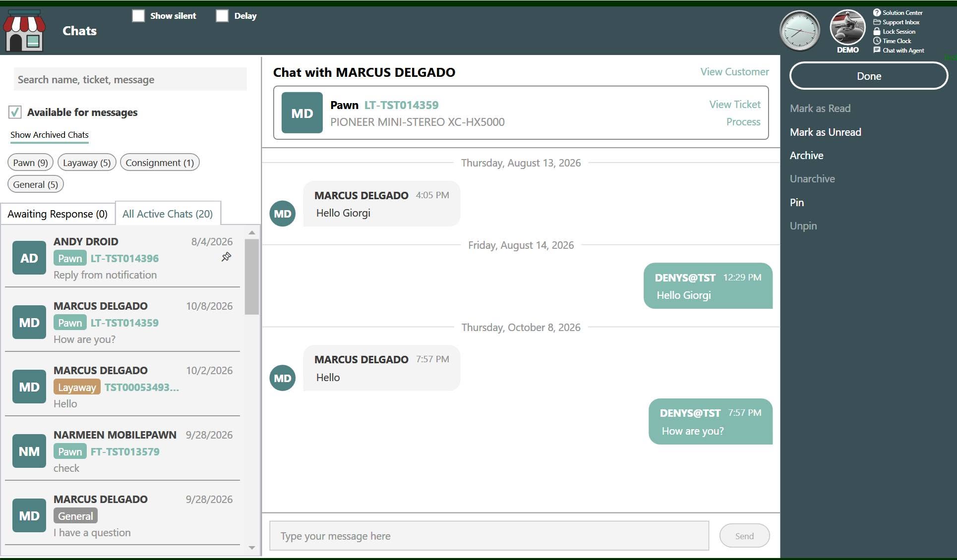Click the Done button
The height and width of the screenshot is (560, 957).
click(x=869, y=76)
